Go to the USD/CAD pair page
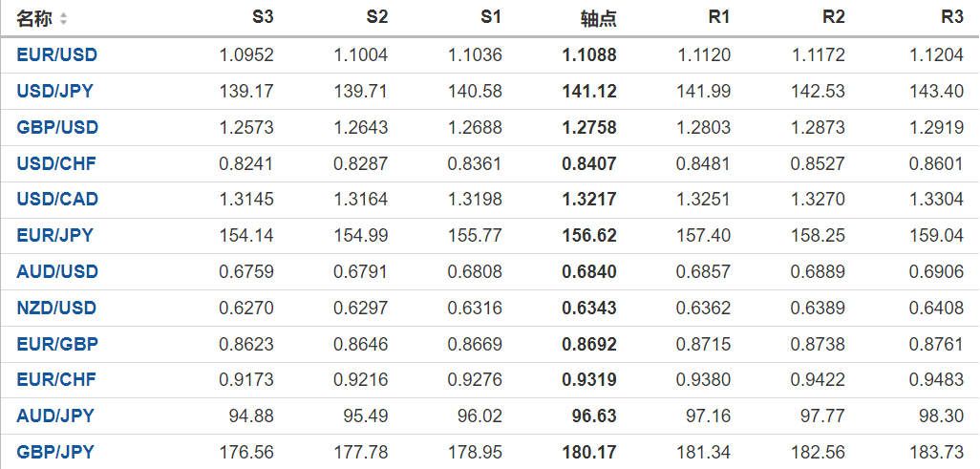 [57, 200]
